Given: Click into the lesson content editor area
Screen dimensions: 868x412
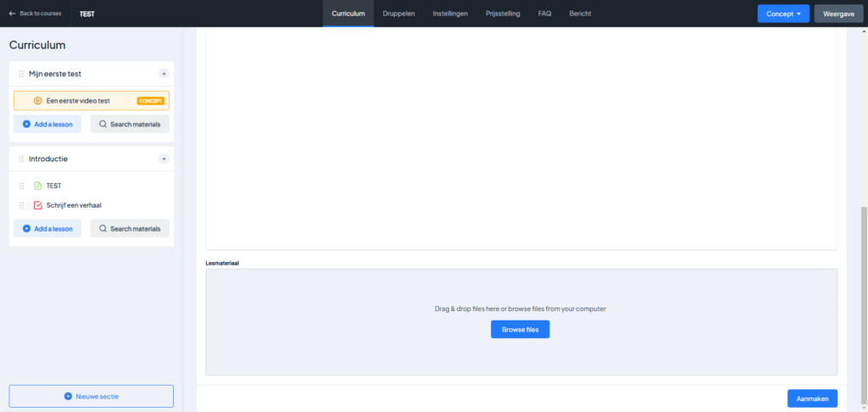Looking at the screenshot, I should click(521, 138).
